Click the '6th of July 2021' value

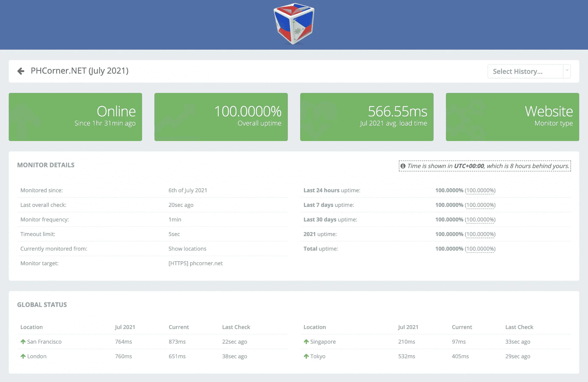[x=188, y=190]
